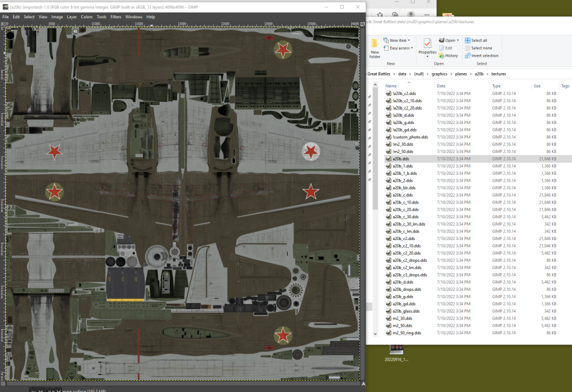Open the Colors menu in GIMP
This screenshot has height=392, width=572.
point(86,17)
